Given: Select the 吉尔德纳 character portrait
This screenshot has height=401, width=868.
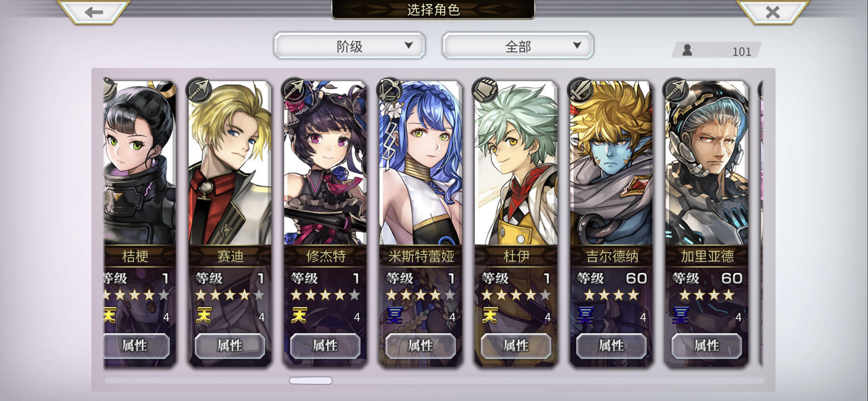Looking at the screenshot, I should tap(612, 164).
